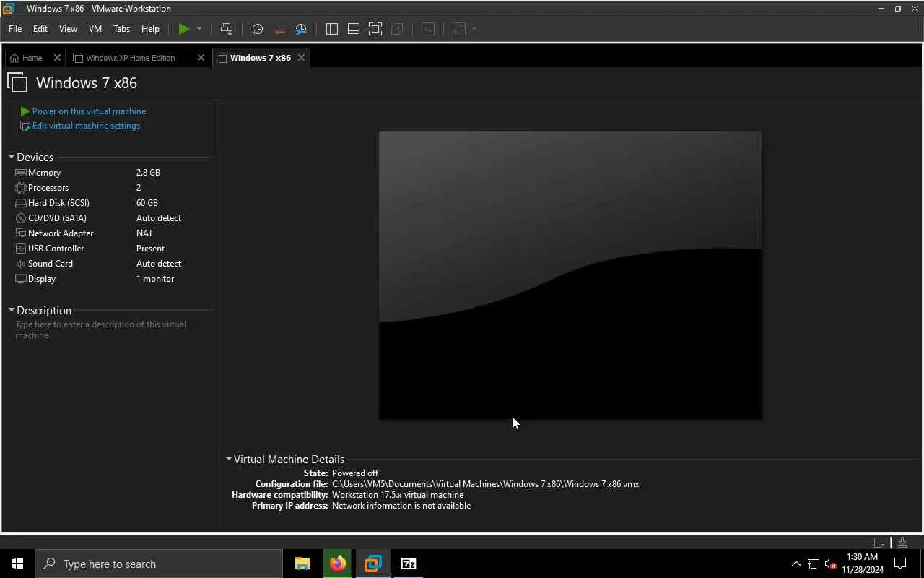Viewport: 924px width, 578px height.
Task: Collapse the Devices section
Action: pyautogui.click(x=12, y=157)
